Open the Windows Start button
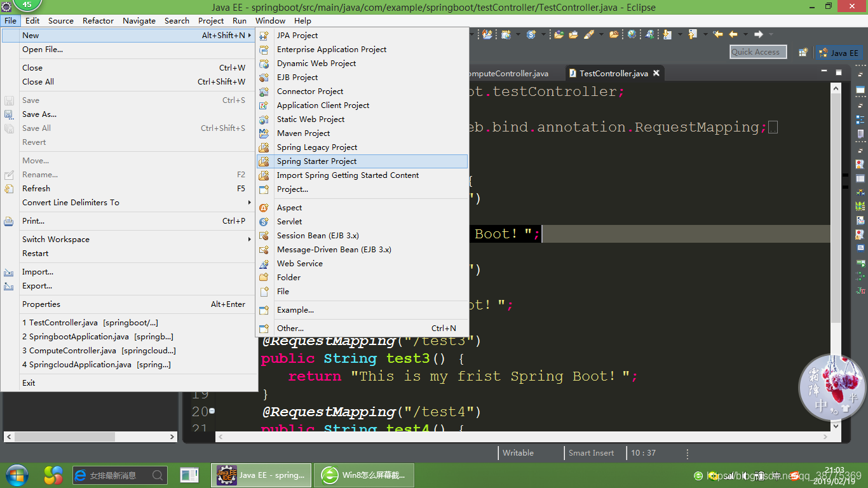This screenshot has height=488, width=868. tap(17, 475)
